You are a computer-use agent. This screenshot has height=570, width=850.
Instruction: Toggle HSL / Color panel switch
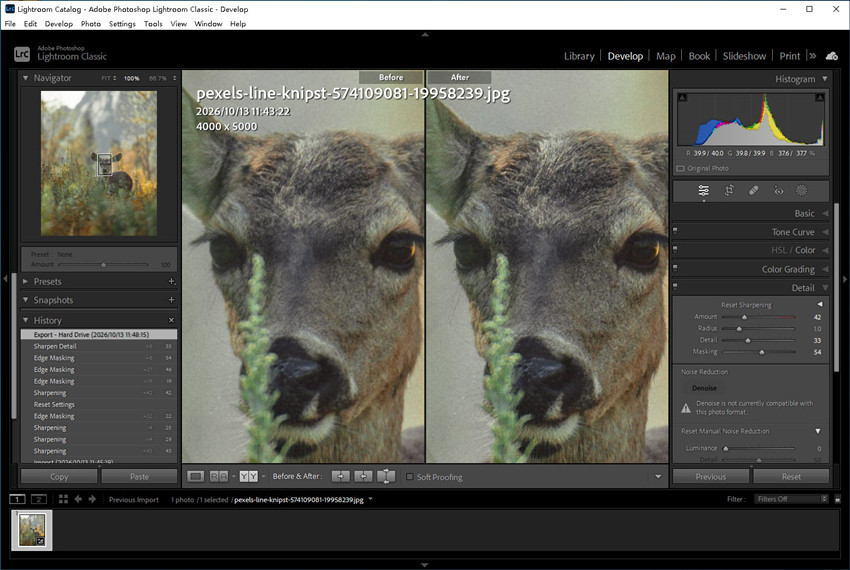(x=675, y=249)
